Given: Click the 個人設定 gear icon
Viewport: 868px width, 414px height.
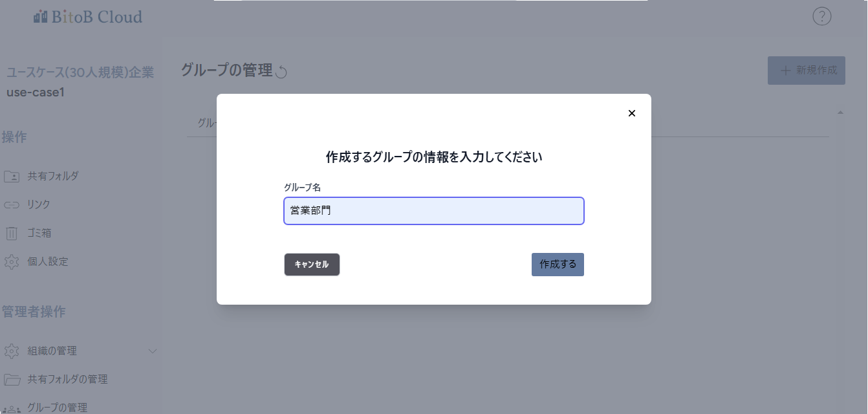Looking at the screenshot, I should point(12,262).
